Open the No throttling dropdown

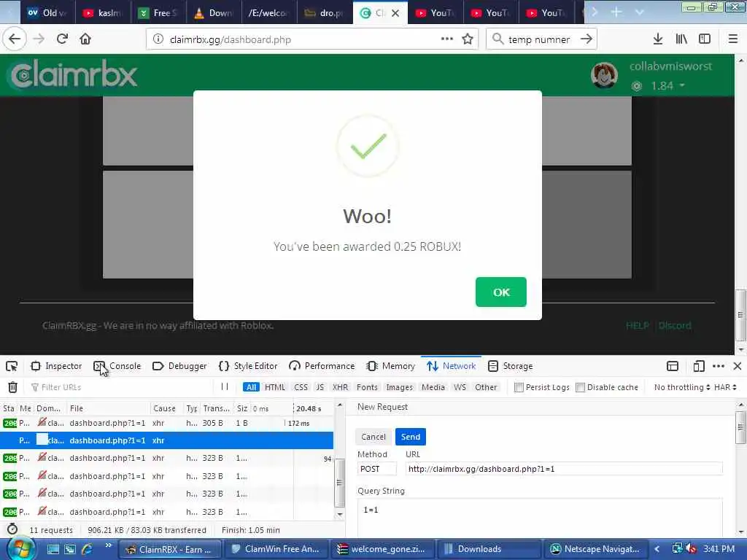682,387
